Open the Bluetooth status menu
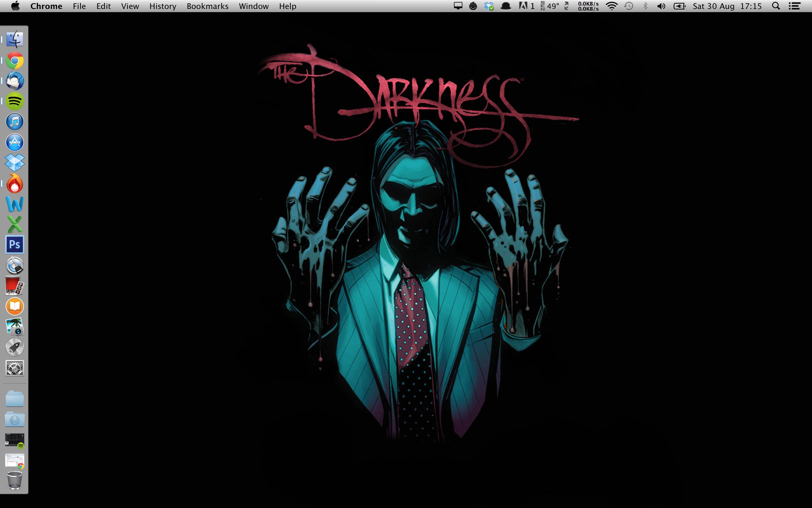 click(x=645, y=6)
